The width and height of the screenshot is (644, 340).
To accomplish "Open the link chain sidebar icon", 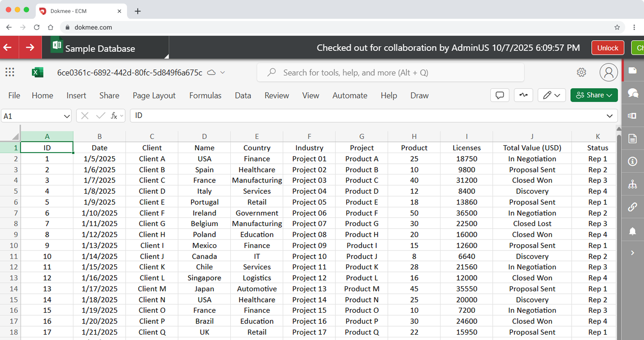I will coord(632,207).
